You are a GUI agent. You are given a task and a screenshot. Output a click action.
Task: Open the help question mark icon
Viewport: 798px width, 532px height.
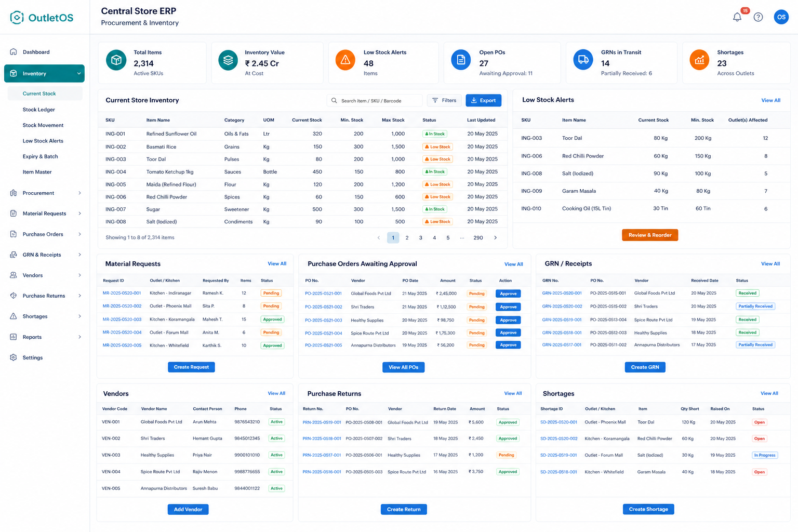click(759, 17)
